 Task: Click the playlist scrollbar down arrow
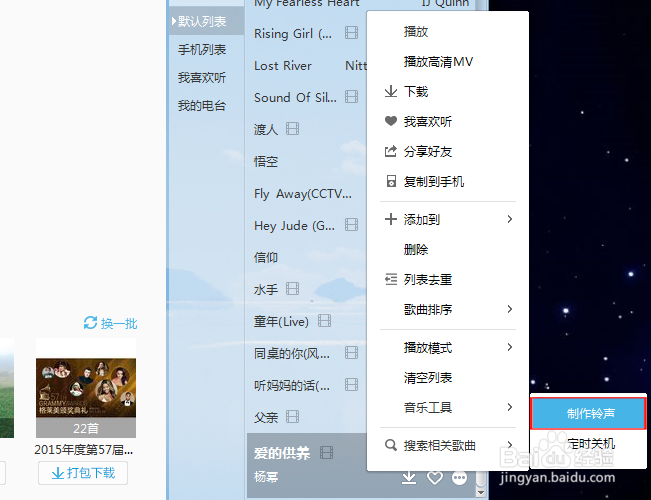click(481, 493)
